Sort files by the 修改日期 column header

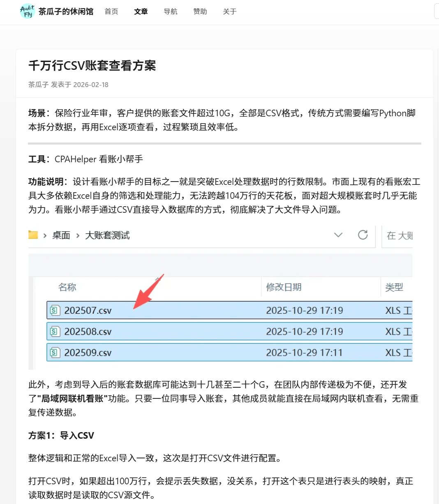(284, 287)
